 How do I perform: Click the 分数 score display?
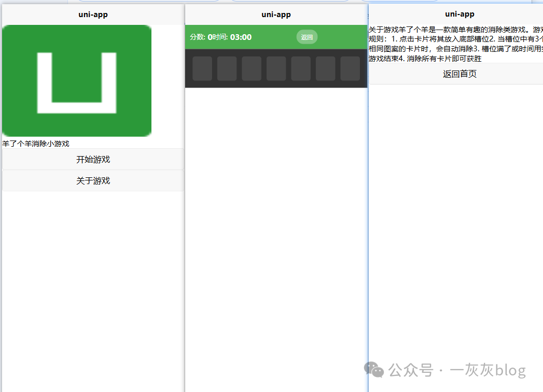click(201, 37)
